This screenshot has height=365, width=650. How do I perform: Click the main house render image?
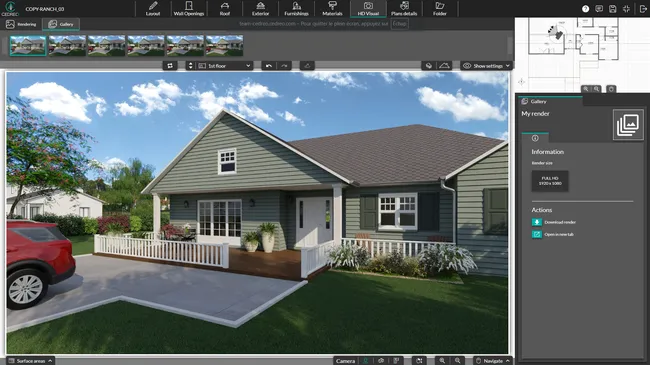click(x=257, y=213)
